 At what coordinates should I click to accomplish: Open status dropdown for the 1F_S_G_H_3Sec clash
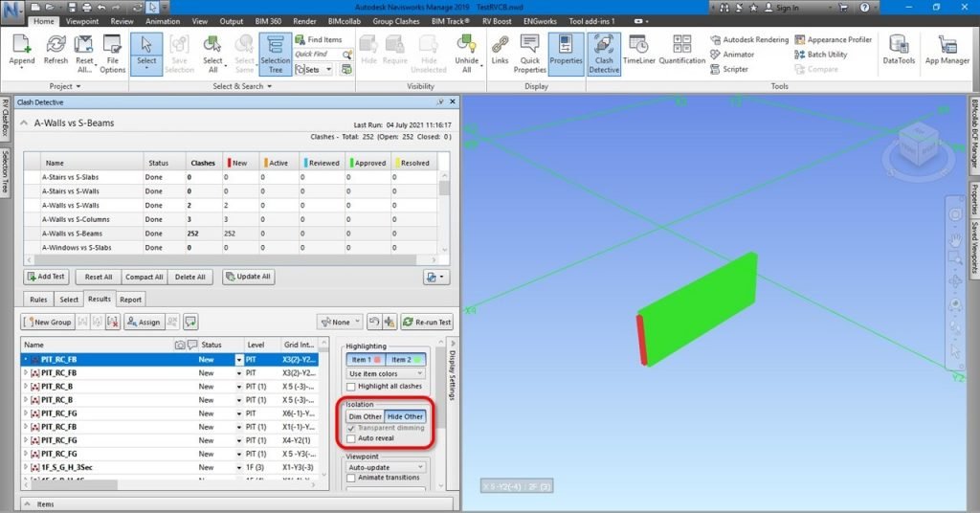238,467
